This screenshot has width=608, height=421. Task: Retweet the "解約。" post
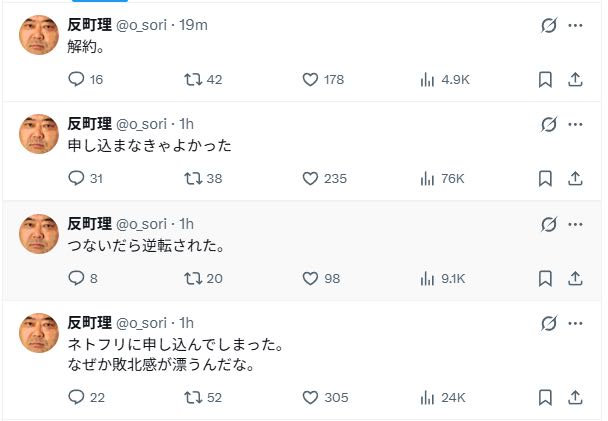point(195,80)
